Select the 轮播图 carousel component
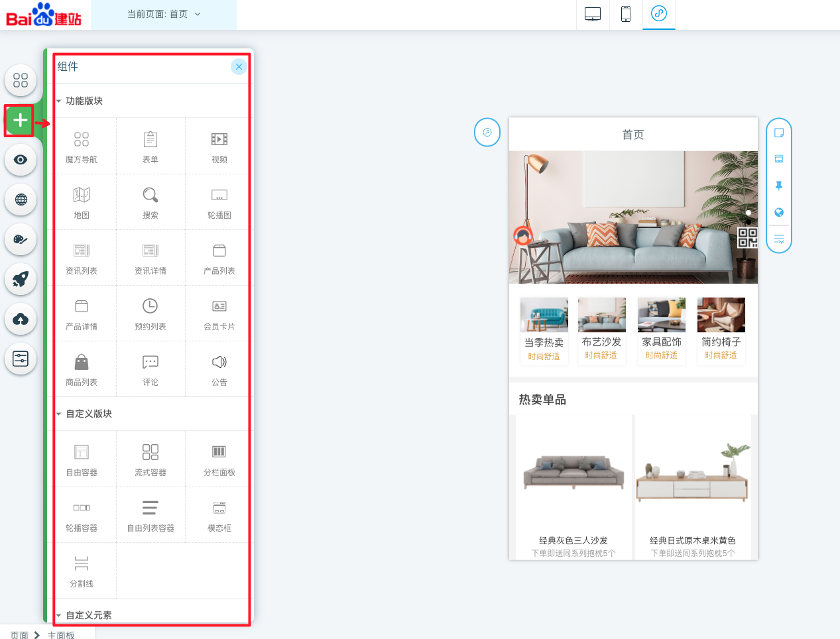Screen dimensions: 840x639 point(219,202)
